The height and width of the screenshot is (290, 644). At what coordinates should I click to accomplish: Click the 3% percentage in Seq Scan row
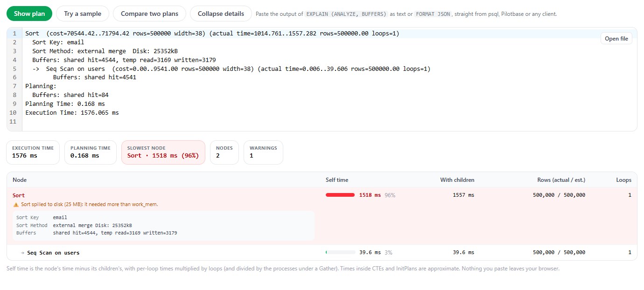click(x=388, y=252)
